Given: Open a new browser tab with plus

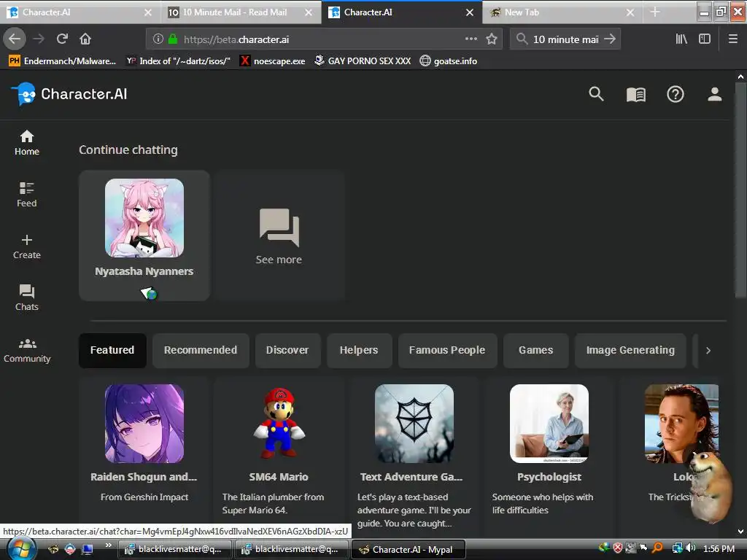Looking at the screenshot, I should coord(655,12).
